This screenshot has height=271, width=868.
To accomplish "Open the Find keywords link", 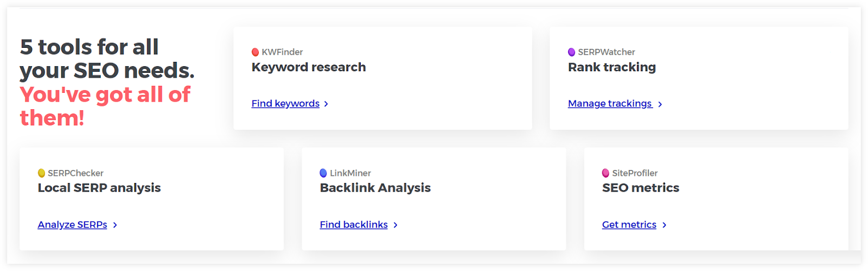I will [285, 104].
